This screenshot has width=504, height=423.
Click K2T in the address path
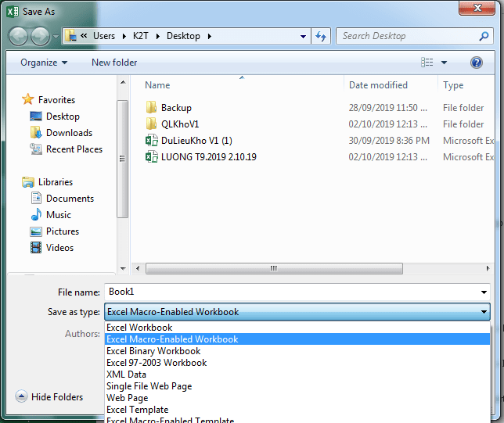140,36
